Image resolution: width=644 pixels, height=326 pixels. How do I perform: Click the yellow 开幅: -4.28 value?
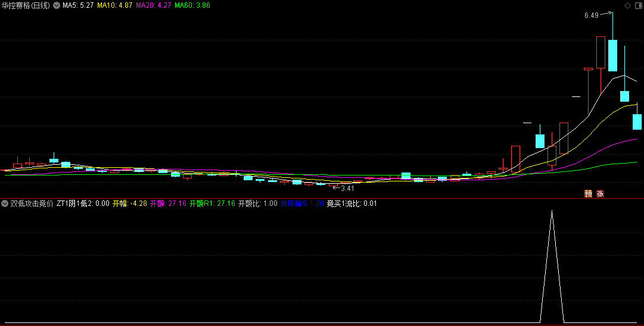click(130, 203)
